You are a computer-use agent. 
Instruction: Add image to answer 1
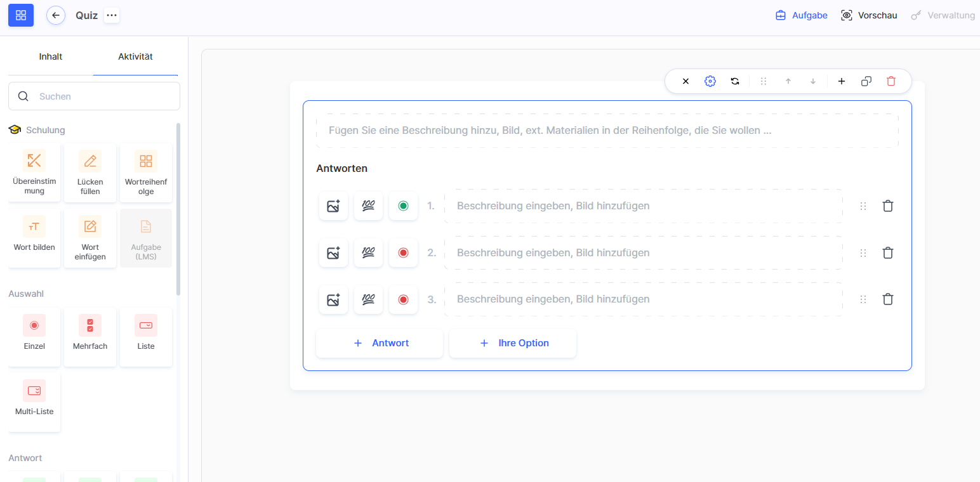coord(333,206)
